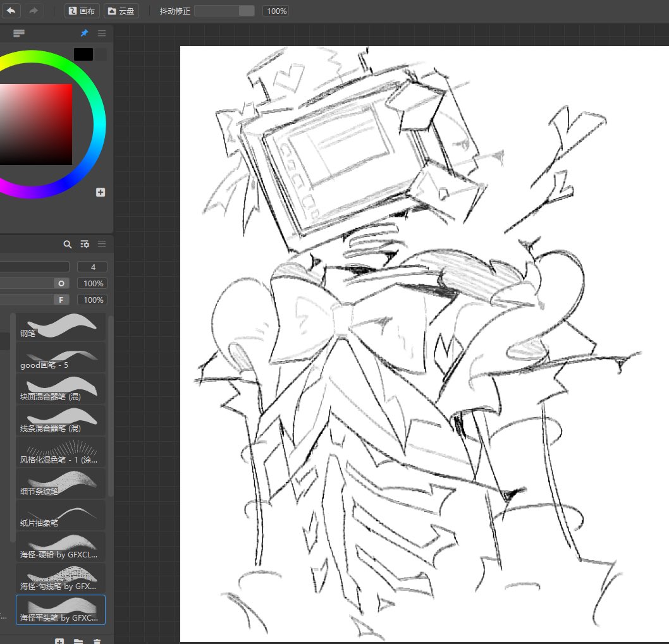The height and width of the screenshot is (644, 669).
Task: Delete brush with the trash icon
Action: 97,641
